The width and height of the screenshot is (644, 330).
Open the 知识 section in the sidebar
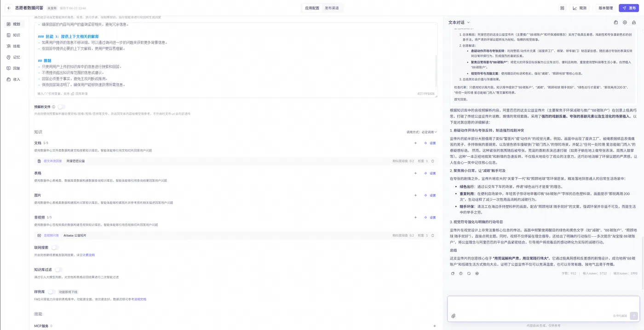click(x=14, y=35)
